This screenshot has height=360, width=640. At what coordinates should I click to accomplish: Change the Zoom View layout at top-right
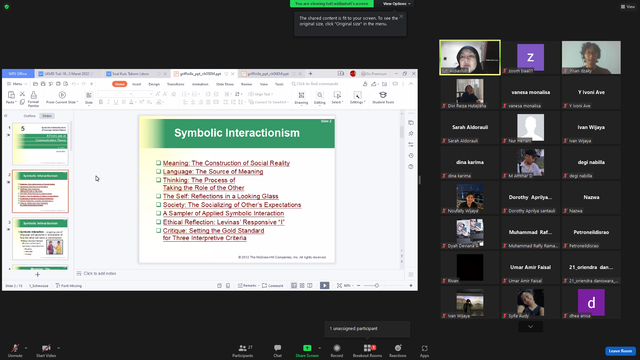pos(628,7)
